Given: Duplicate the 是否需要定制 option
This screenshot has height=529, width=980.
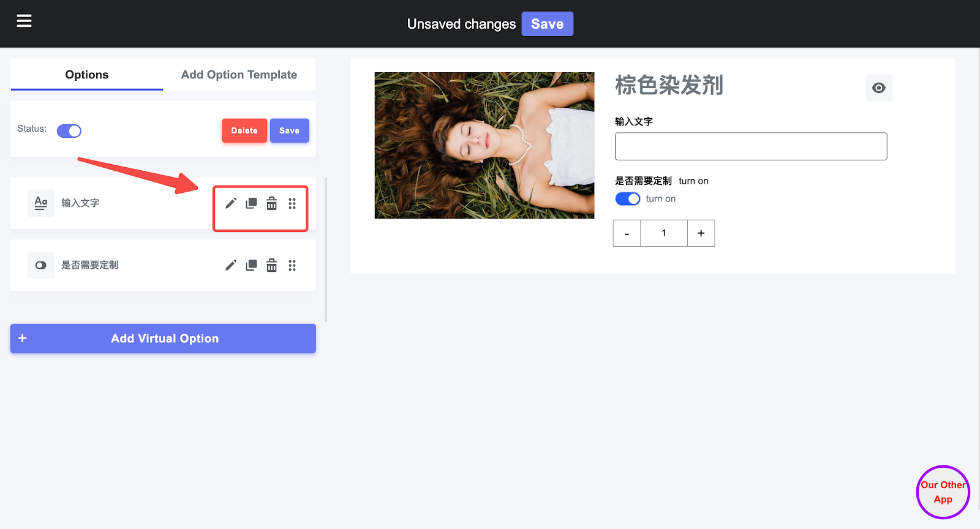Looking at the screenshot, I should (251, 265).
